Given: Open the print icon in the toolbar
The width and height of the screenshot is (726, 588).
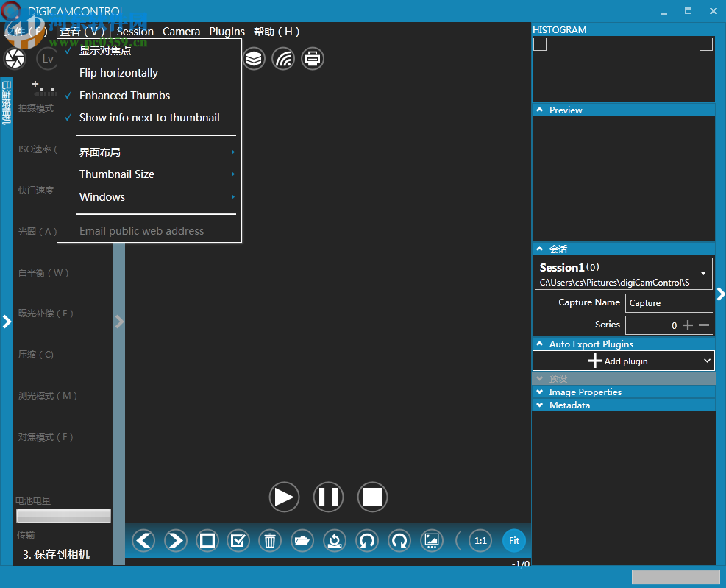Looking at the screenshot, I should (312, 58).
